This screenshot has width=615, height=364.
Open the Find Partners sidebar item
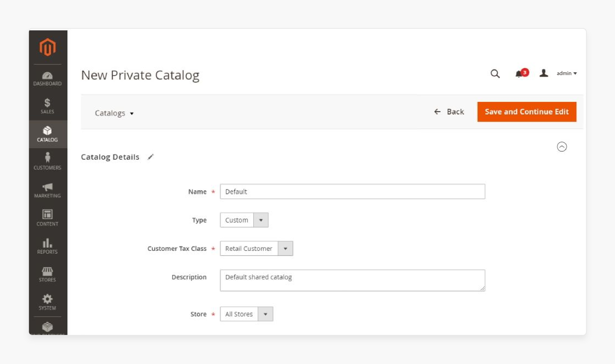pyautogui.click(x=48, y=328)
